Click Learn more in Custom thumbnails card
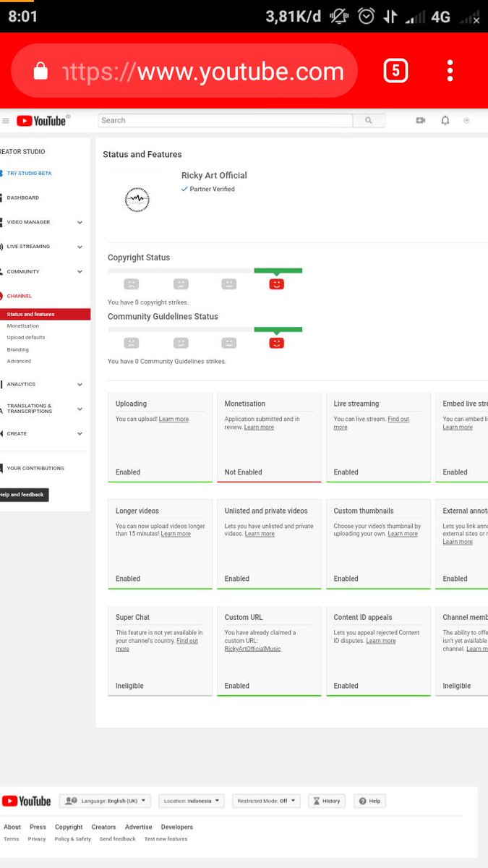Viewport: 488px width, 868px height. click(403, 534)
